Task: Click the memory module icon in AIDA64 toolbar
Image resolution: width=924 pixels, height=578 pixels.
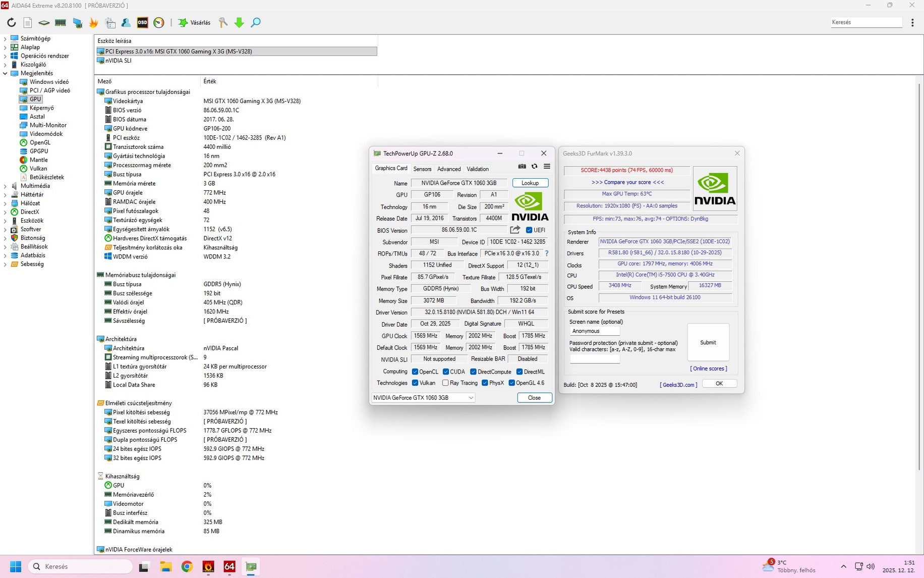Action: [x=61, y=23]
